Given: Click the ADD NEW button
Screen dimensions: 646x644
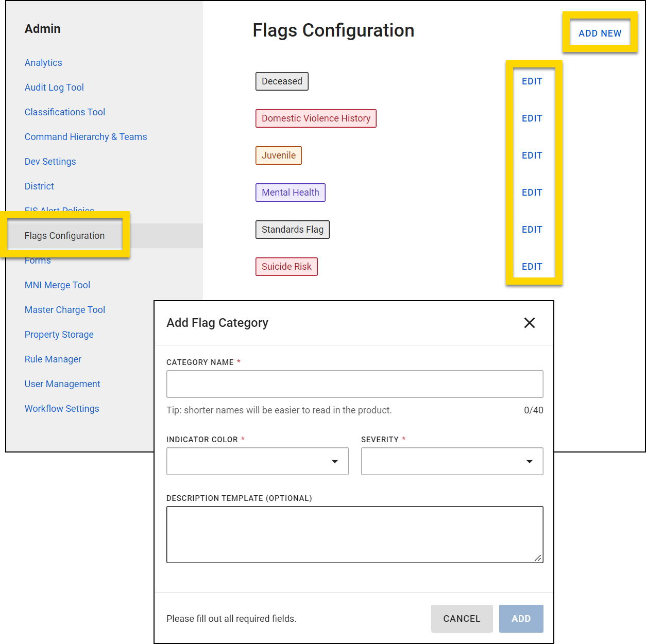Looking at the screenshot, I should [600, 33].
